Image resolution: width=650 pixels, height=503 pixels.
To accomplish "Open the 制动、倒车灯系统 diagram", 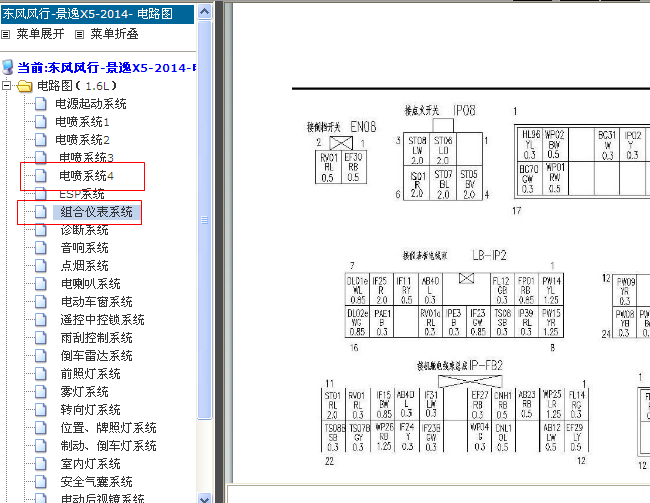I will (x=109, y=446).
